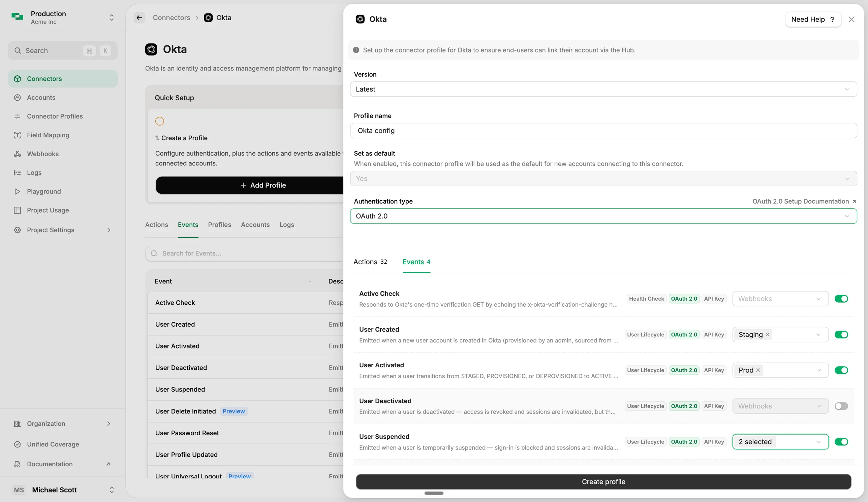Image resolution: width=868 pixels, height=502 pixels.
Task: Click the Playground play icon
Action: coord(17,191)
